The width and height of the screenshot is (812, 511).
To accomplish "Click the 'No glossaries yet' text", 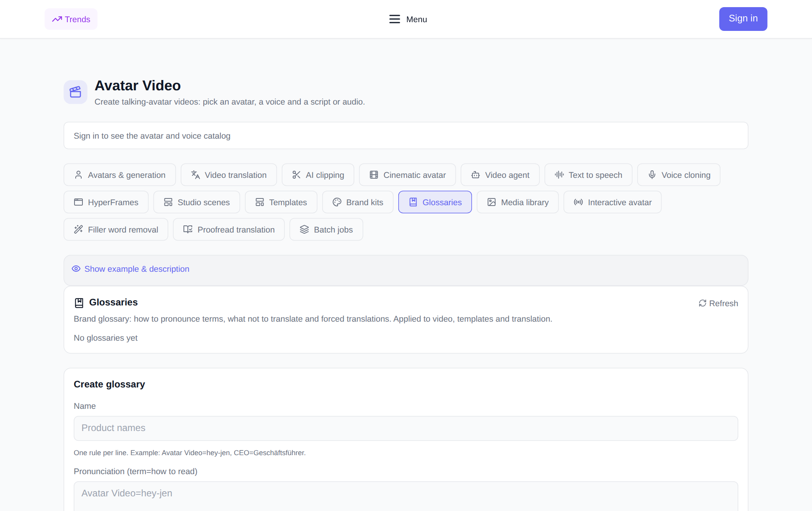I will (x=106, y=338).
